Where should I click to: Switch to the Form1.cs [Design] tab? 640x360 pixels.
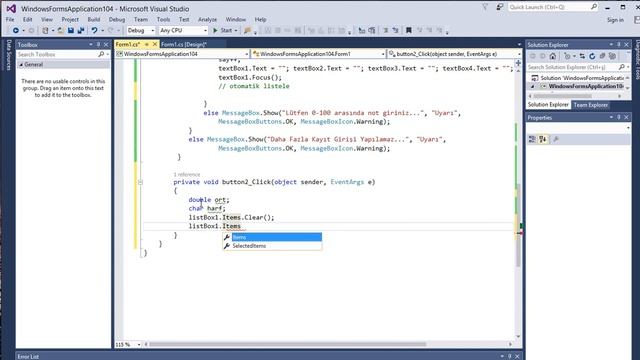coord(184,44)
